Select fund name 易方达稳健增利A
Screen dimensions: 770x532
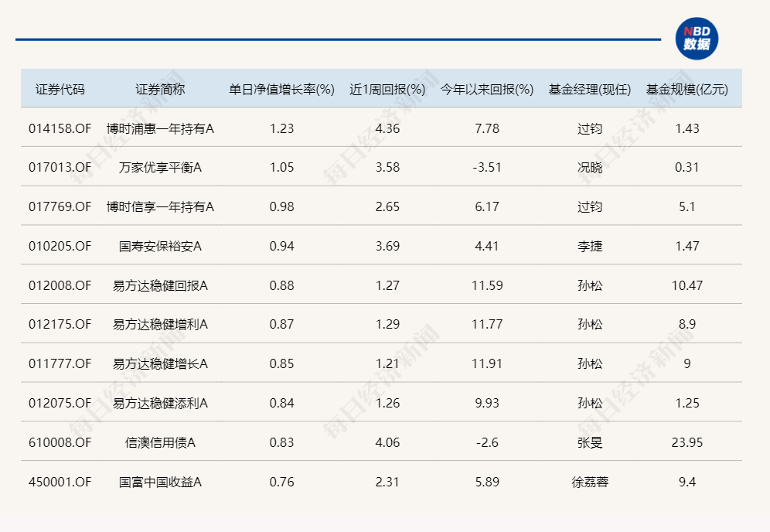click(x=160, y=324)
